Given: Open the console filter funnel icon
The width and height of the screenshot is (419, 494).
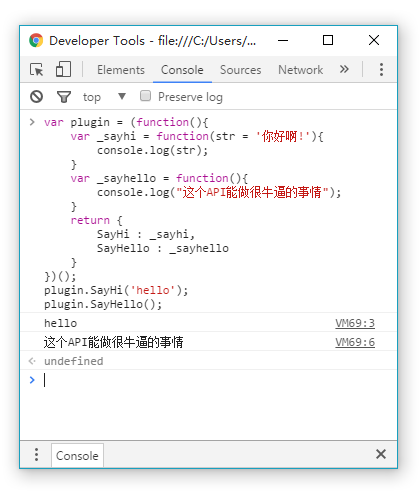Looking at the screenshot, I should pyautogui.click(x=64, y=97).
